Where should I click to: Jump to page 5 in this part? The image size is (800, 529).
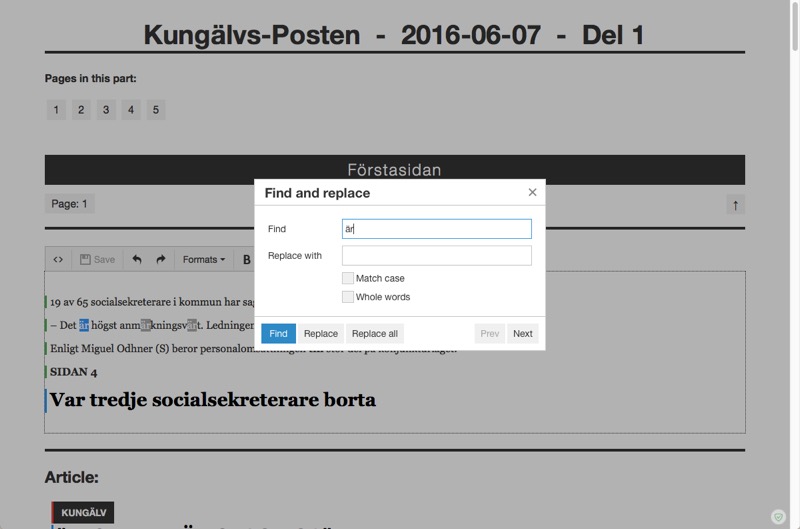click(x=155, y=110)
